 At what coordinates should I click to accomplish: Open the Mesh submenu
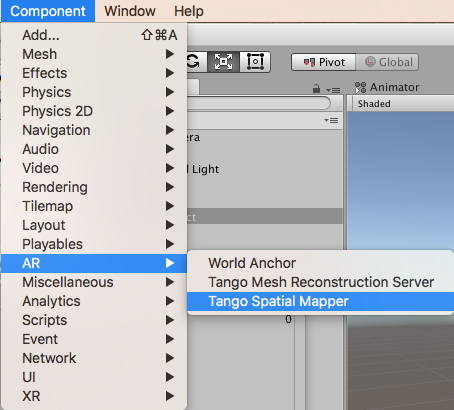pos(94,54)
